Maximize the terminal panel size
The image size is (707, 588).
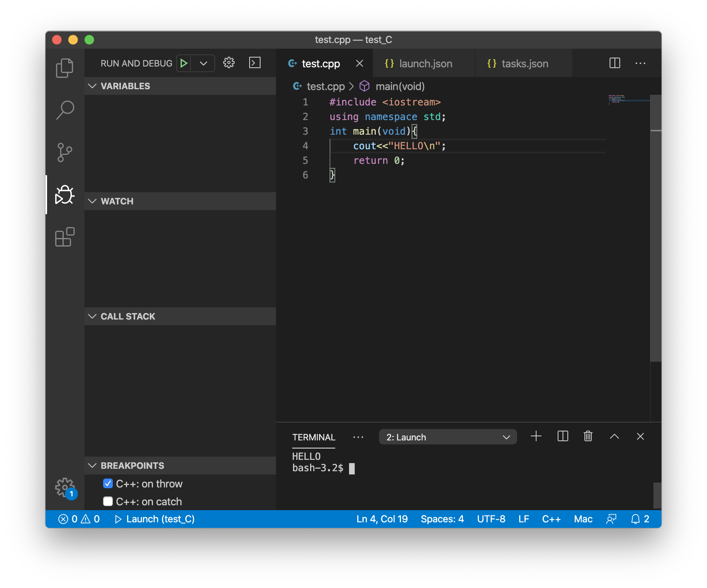coord(614,436)
